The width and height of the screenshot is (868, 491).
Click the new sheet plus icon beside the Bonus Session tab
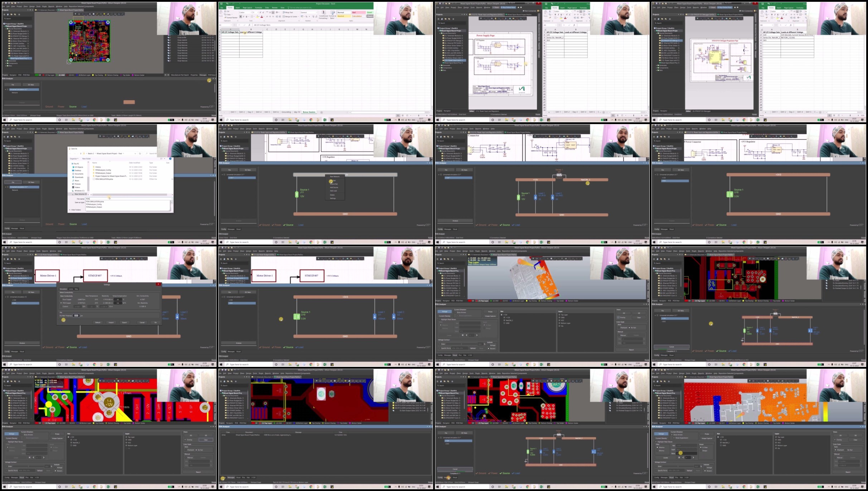(x=321, y=112)
